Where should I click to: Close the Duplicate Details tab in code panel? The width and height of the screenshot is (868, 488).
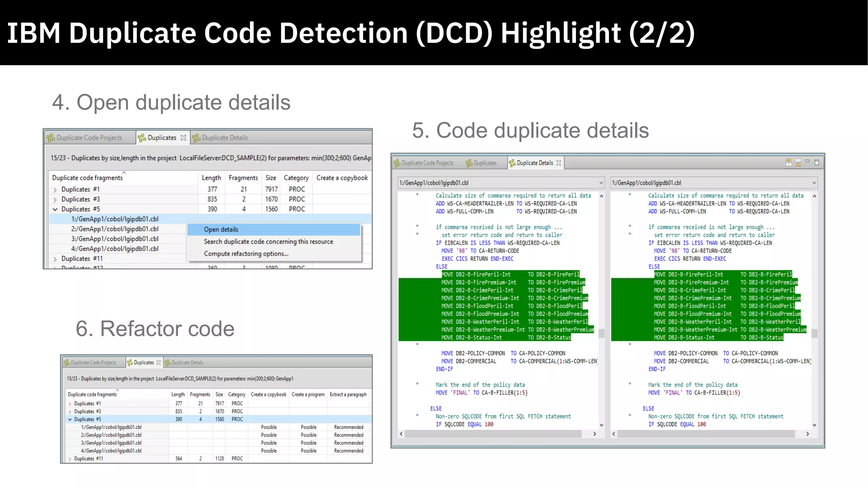click(x=559, y=163)
